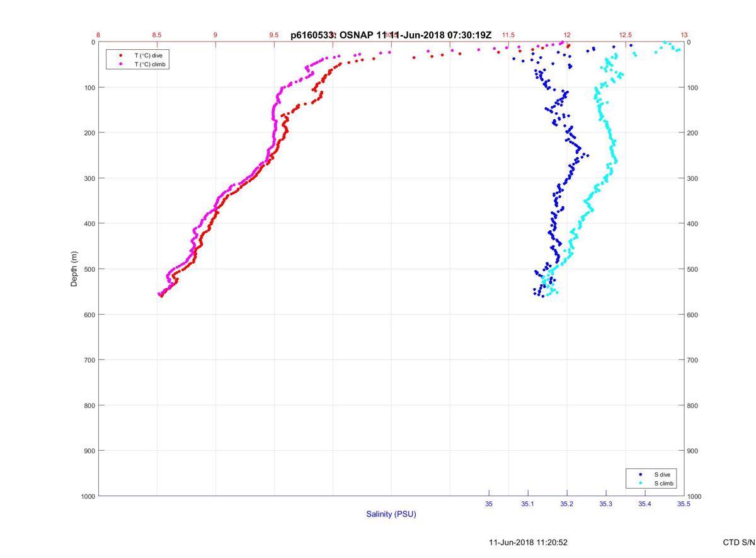This screenshot has height=558, width=756.
Task: Click the '35.4' salinity axis tick
Action: pyautogui.click(x=645, y=504)
